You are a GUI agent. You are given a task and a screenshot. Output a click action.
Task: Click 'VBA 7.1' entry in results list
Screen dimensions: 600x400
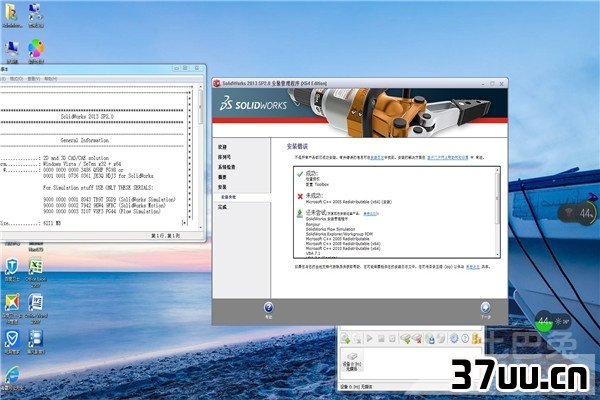coord(313,253)
